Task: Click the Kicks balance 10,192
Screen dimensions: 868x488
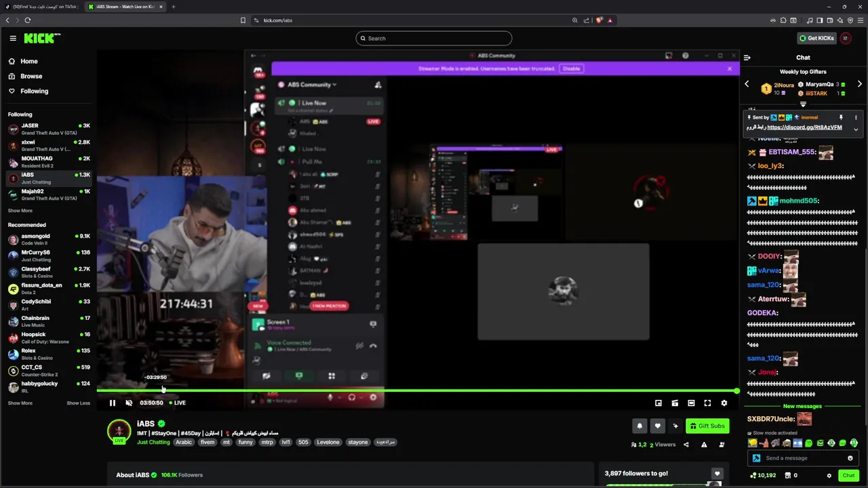Action: coord(762,476)
